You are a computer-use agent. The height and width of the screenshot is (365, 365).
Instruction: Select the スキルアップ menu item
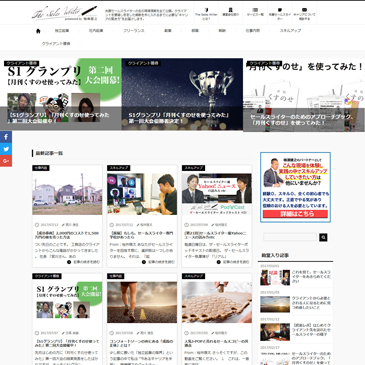[290, 31]
